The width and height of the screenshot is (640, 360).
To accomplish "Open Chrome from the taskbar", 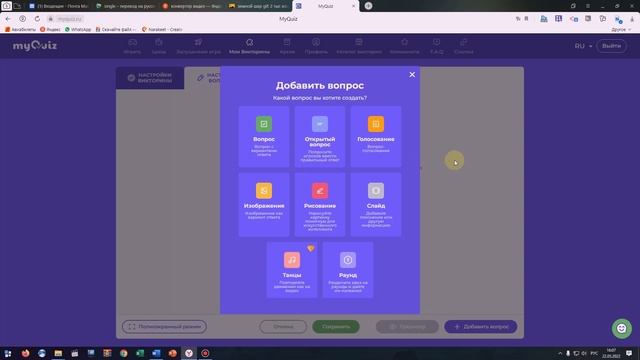I will tap(123, 353).
